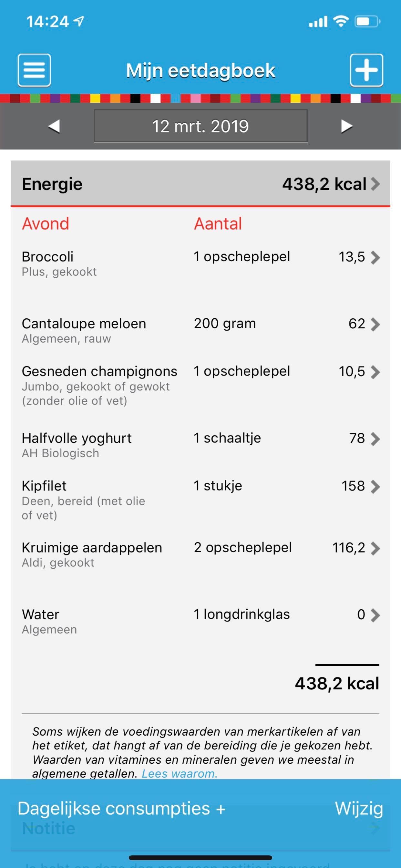This screenshot has height=868, width=401.
Task: Open Gesneden champignons entry chevron
Action: 375,372
